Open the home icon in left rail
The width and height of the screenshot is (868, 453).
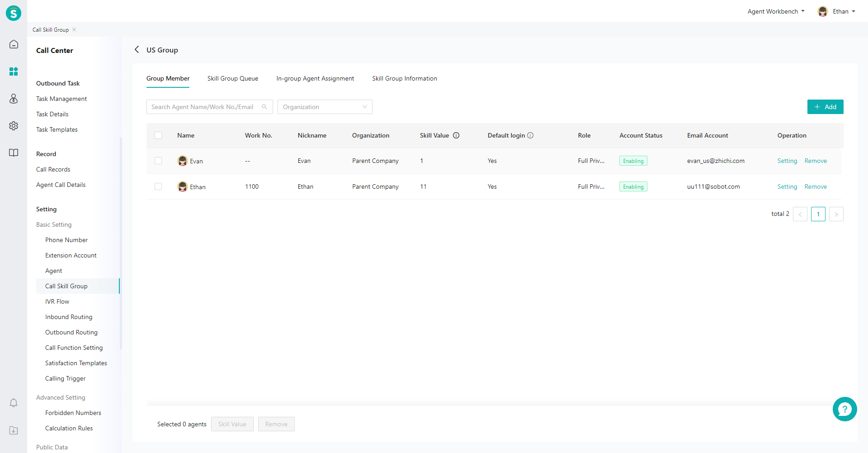(14, 44)
